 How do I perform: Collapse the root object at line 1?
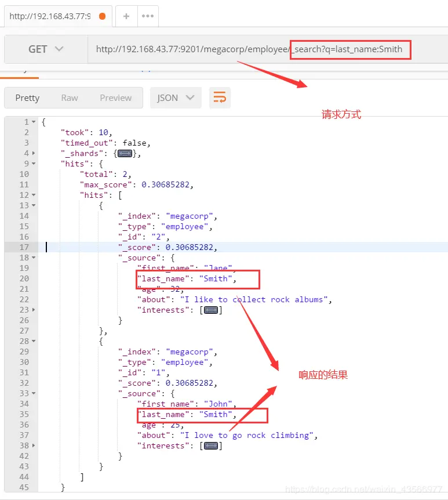34,122
